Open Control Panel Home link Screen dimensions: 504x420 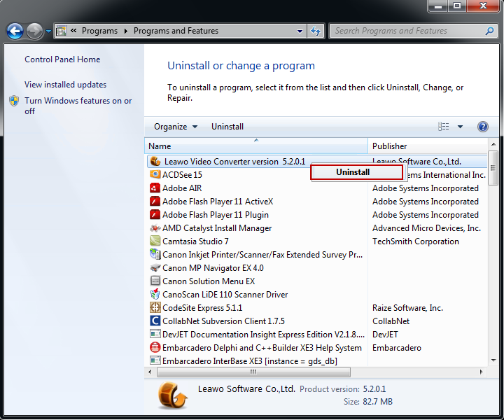pyautogui.click(x=62, y=59)
